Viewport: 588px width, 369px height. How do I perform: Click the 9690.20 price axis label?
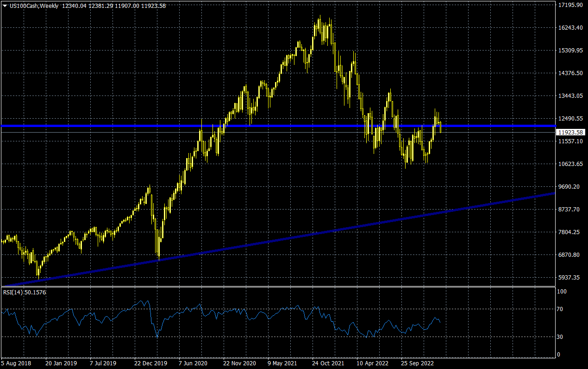pos(570,187)
